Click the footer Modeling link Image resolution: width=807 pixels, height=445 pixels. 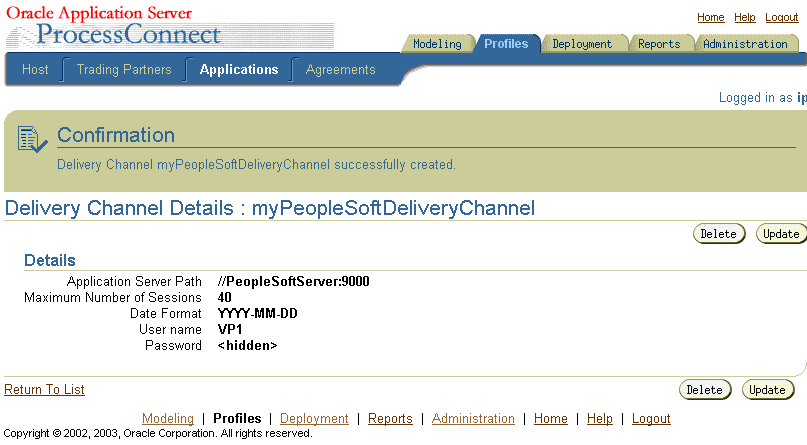[x=168, y=418]
